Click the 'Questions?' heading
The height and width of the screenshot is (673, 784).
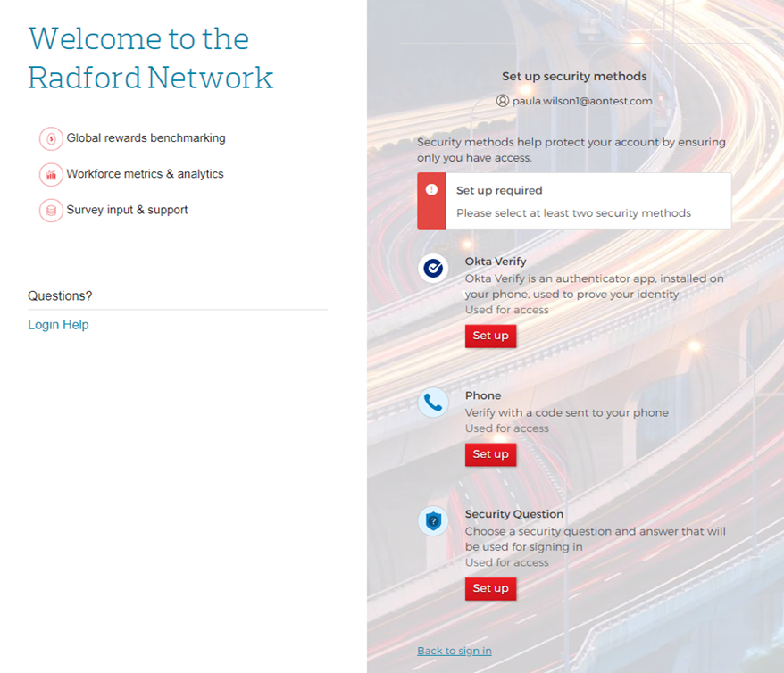point(60,295)
